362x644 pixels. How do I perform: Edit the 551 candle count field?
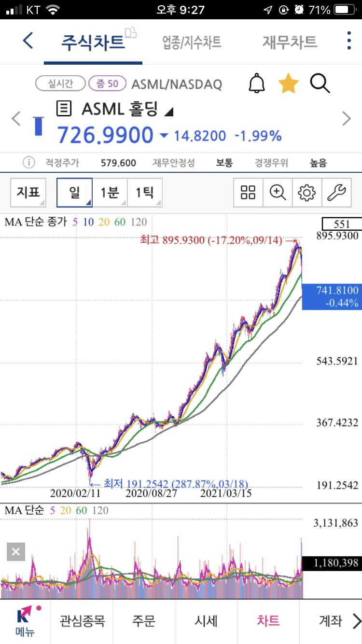click(341, 224)
